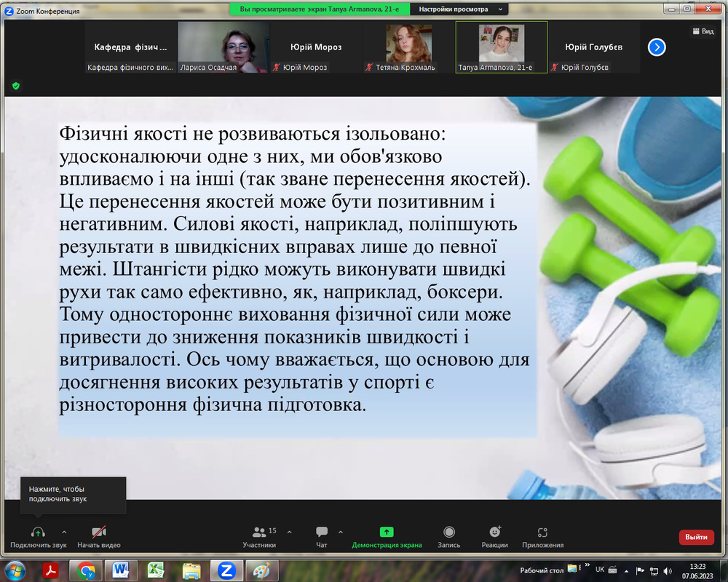Select Юрій Мороз participant tile
This screenshot has height=582, width=728.
(316, 47)
